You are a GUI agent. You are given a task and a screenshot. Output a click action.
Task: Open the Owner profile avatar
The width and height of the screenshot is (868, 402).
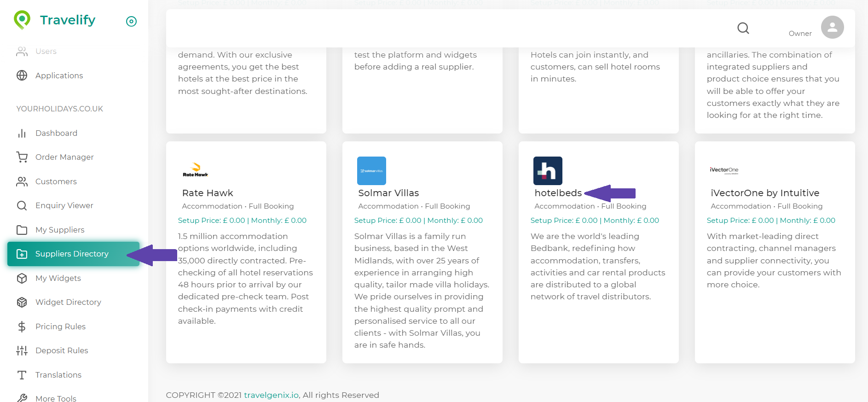832,28
